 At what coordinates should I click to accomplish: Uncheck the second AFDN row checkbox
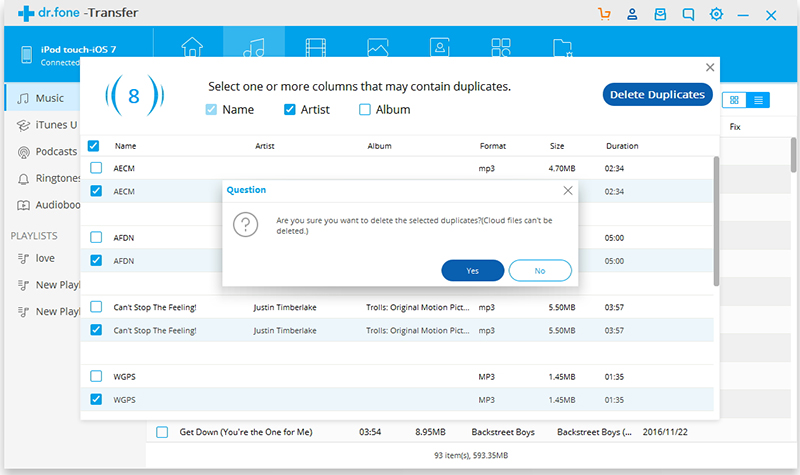click(96, 260)
